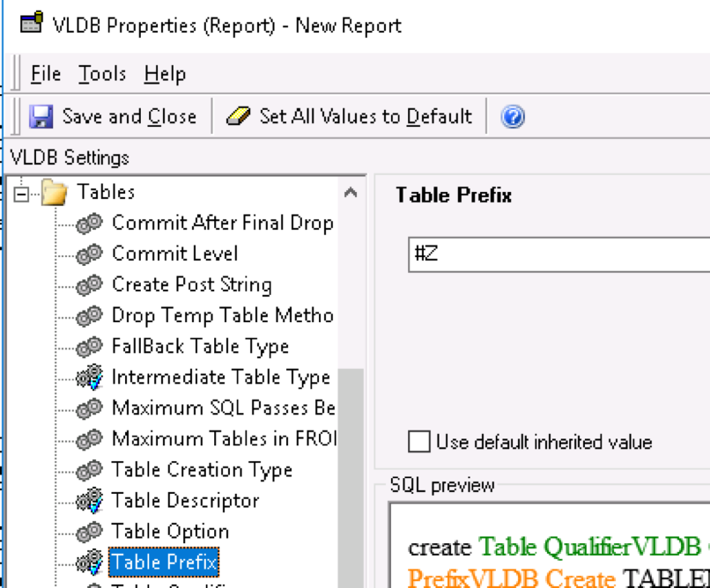Click the Create Post String setting icon
710x588 pixels.
coord(90,284)
